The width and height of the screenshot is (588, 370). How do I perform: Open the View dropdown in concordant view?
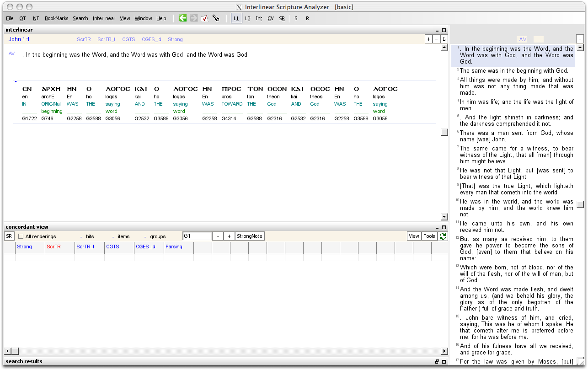click(414, 236)
